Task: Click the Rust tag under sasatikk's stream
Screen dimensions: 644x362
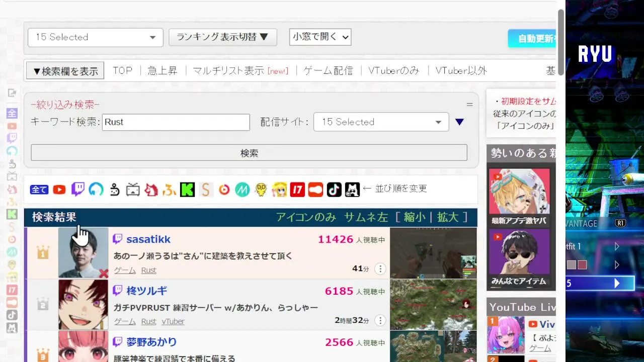Action: (148, 270)
